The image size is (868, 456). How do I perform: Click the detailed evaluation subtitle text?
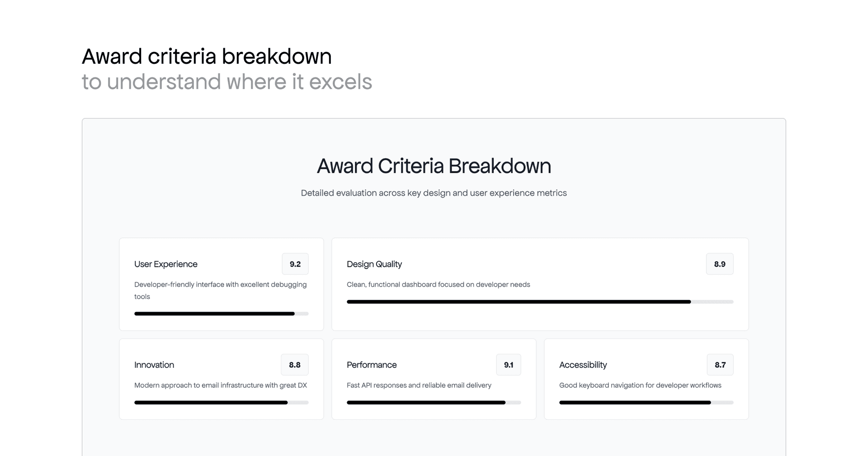click(434, 193)
